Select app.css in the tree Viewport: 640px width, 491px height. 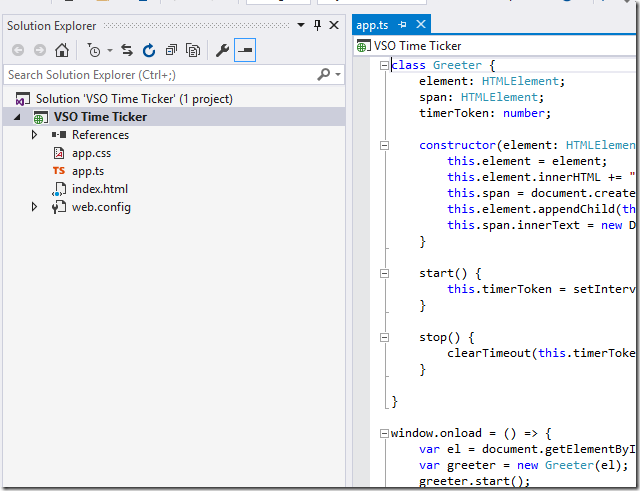tap(90, 153)
